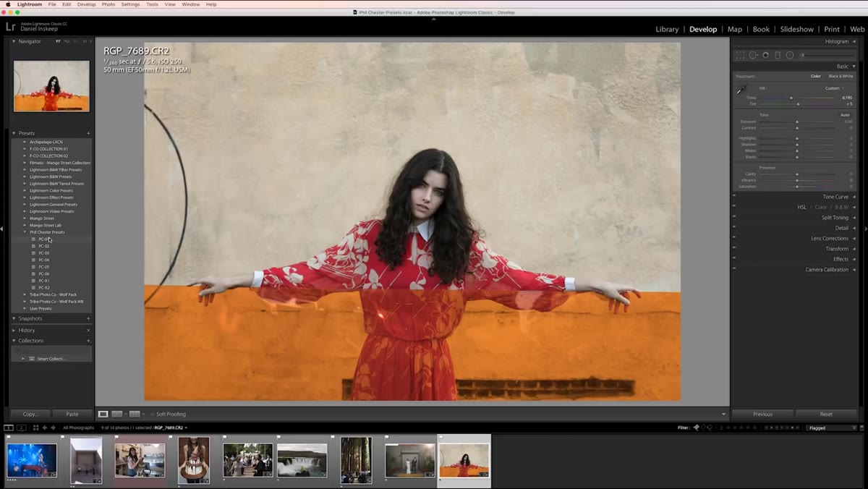Select the Spot Removal tool
The width and height of the screenshot is (868, 489).
753,55
